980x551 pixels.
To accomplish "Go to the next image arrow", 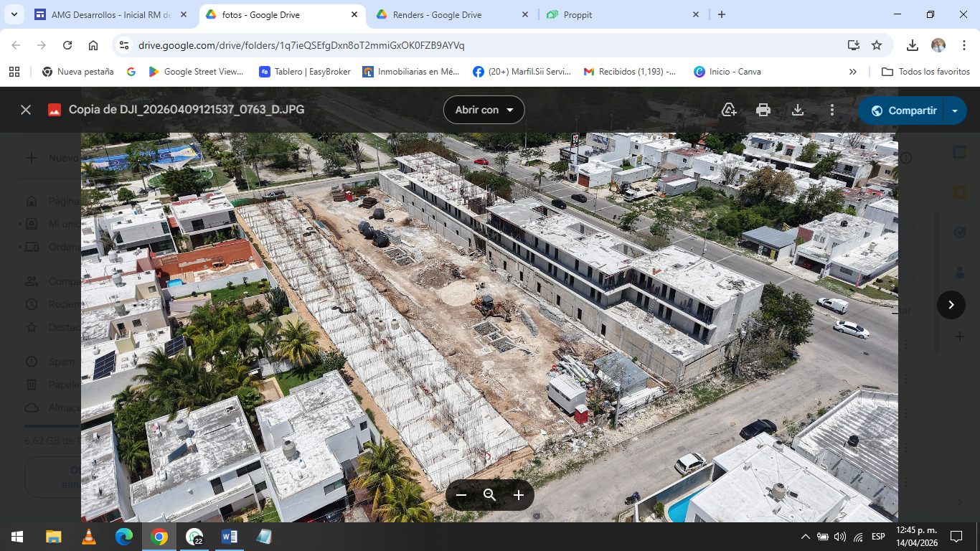I will 951,305.
